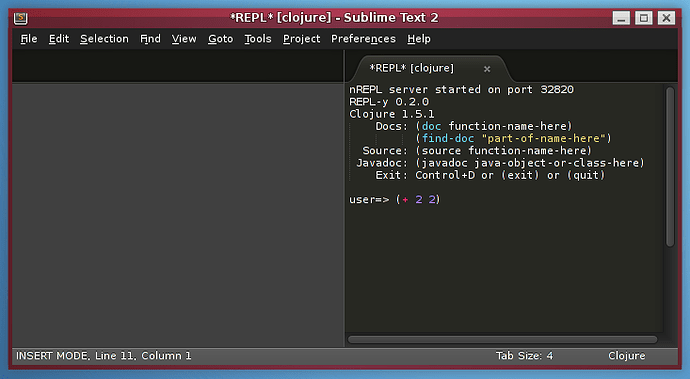Open the Tab Size: 4 selector
Image resolution: width=690 pixels, height=379 pixels.
[524, 356]
